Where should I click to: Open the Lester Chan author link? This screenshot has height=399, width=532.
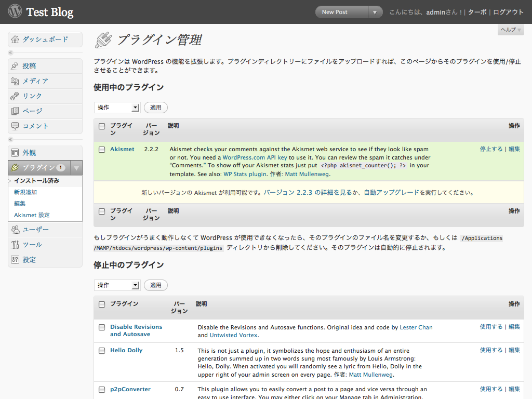tap(416, 327)
